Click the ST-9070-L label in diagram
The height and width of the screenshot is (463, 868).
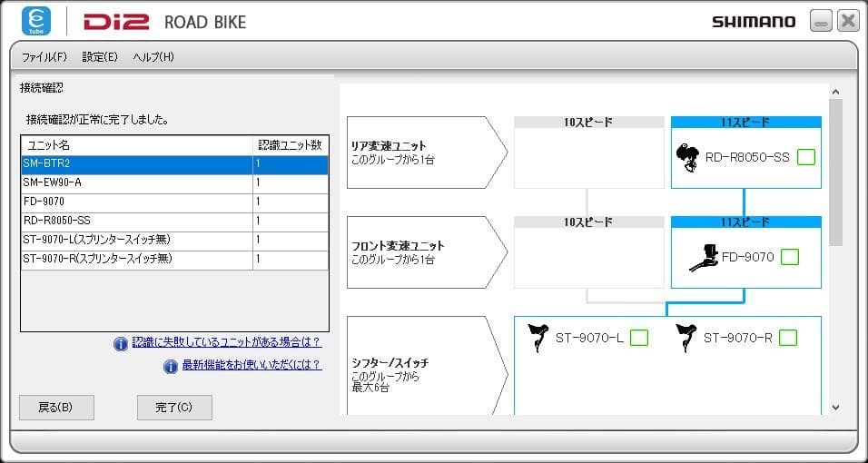tap(589, 338)
